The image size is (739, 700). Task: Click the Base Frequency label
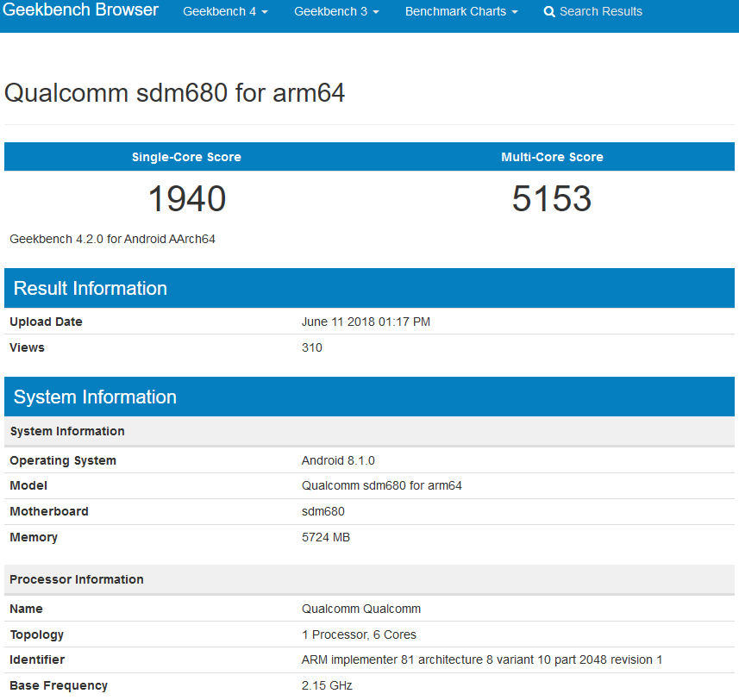pyautogui.click(x=59, y=686)
